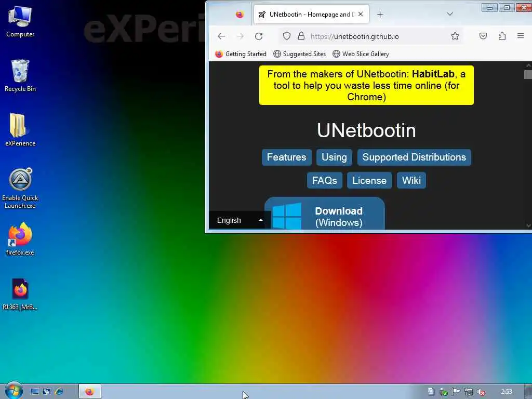Select the UNetbootin Homepage tab
The width and height of the screenshot is (532, 399).
(x=311, y=14)
